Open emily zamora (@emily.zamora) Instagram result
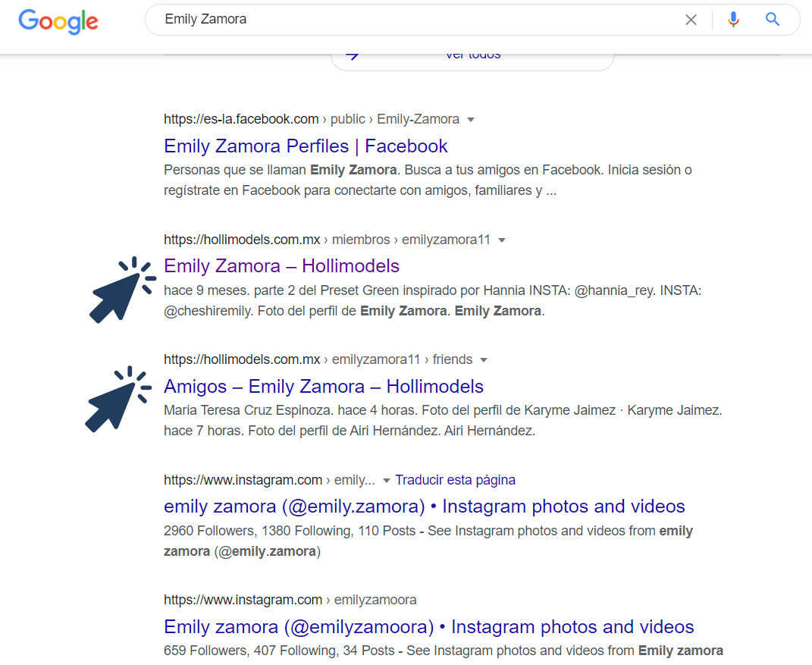This screenshot has height=665, width=812. pyautogui.click(x=424, y=507)
